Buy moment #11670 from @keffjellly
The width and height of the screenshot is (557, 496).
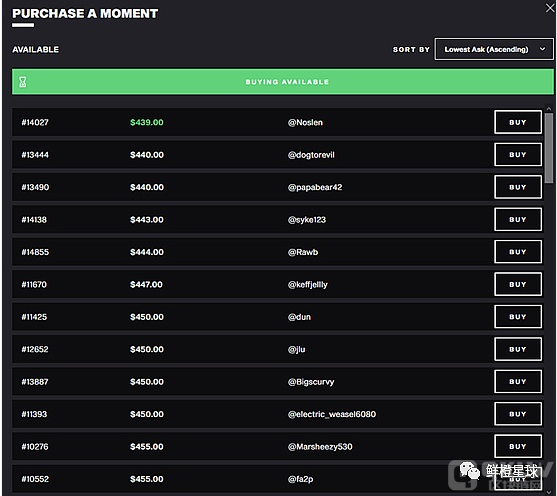click(518, 284)
